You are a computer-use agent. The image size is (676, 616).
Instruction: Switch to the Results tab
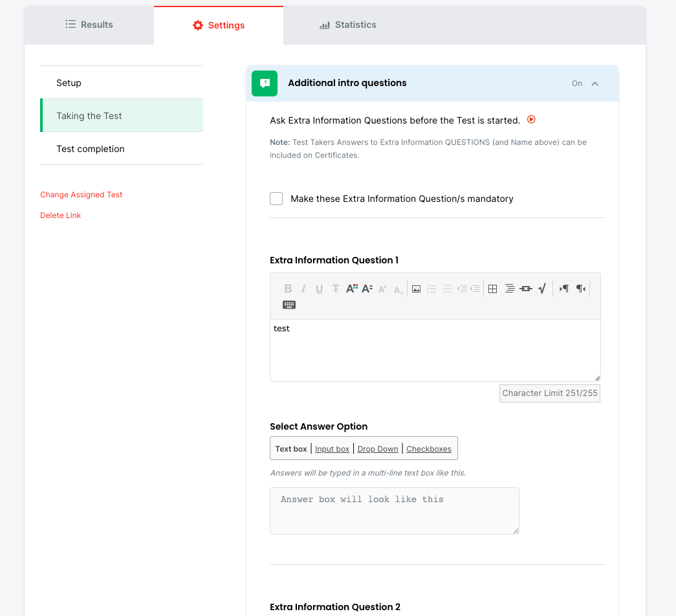coord(89,25)
